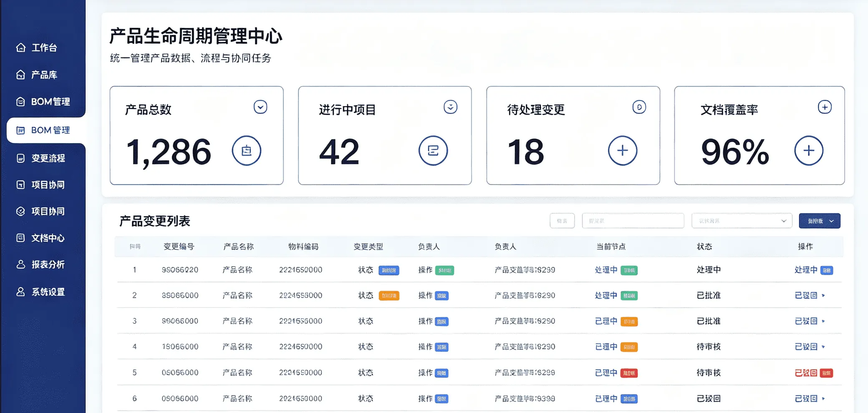Expand the 已驳回 arrow in row 4
Screen dimensions: 868x413
(823, 347)
